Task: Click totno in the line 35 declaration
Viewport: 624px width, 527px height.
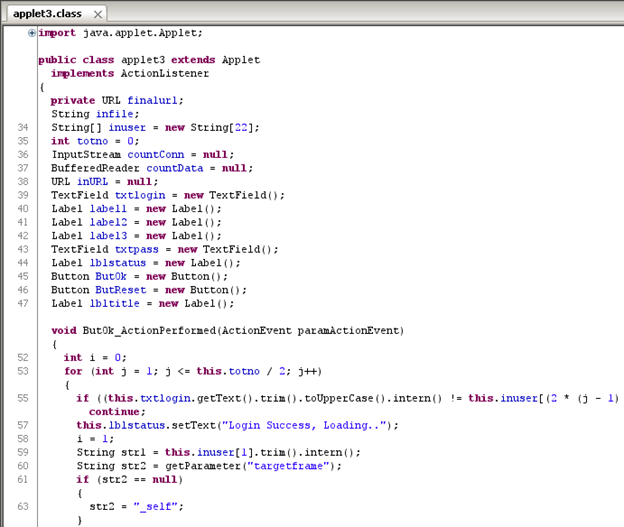Action: point(95,141)
